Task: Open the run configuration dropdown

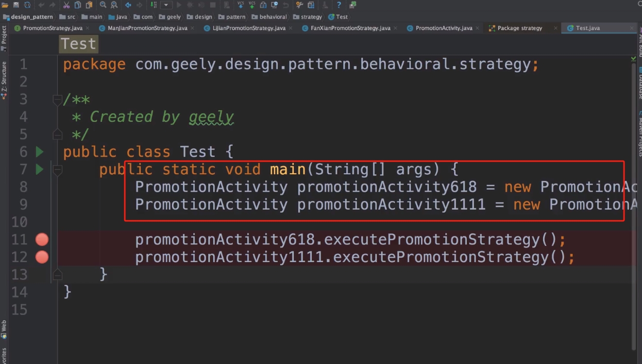Action: tap(167, 5)
